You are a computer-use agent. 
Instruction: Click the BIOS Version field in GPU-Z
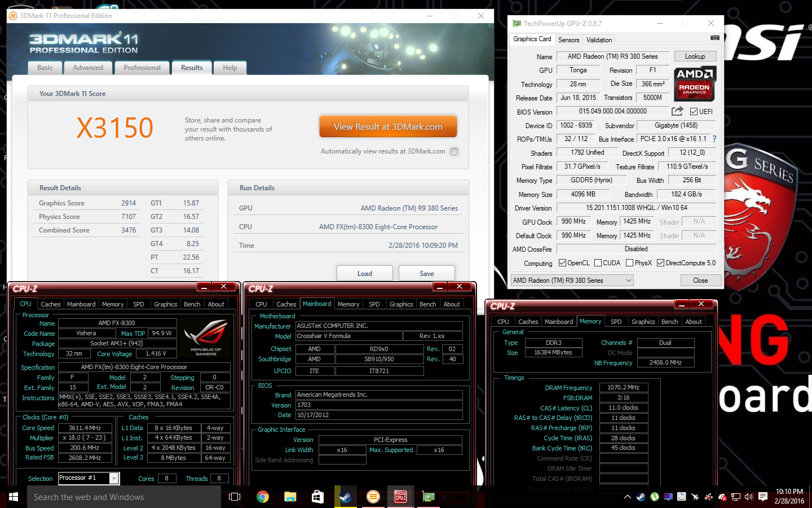[x=612, y=111]
